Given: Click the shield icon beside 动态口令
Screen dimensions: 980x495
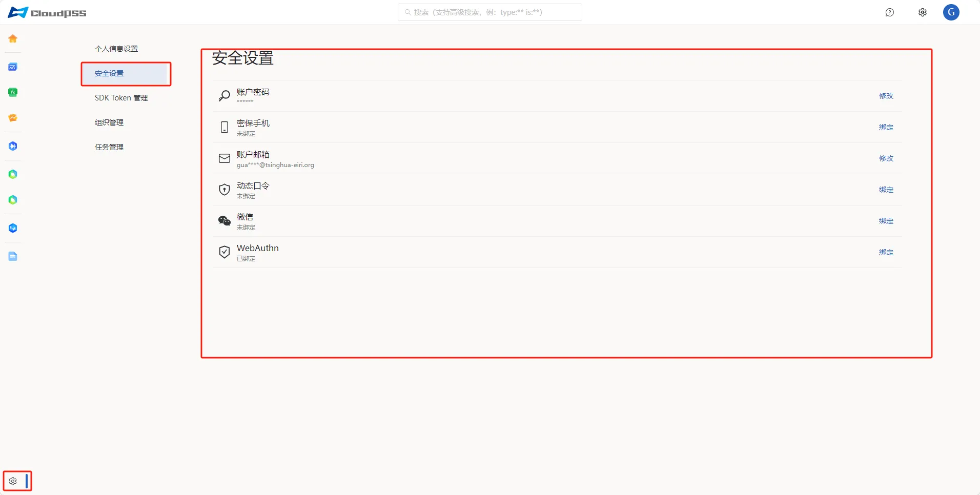Looking at the screenshot, I should click(x=224, y=190).
